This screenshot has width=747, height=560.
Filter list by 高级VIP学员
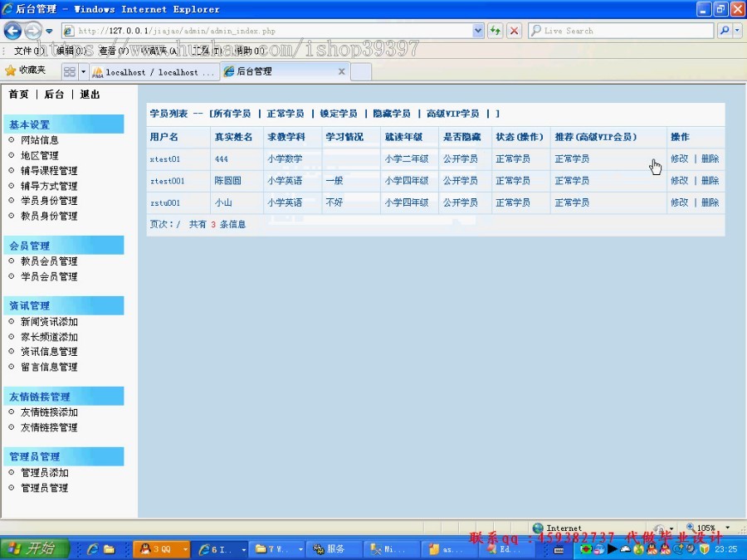tap(452, 114)
